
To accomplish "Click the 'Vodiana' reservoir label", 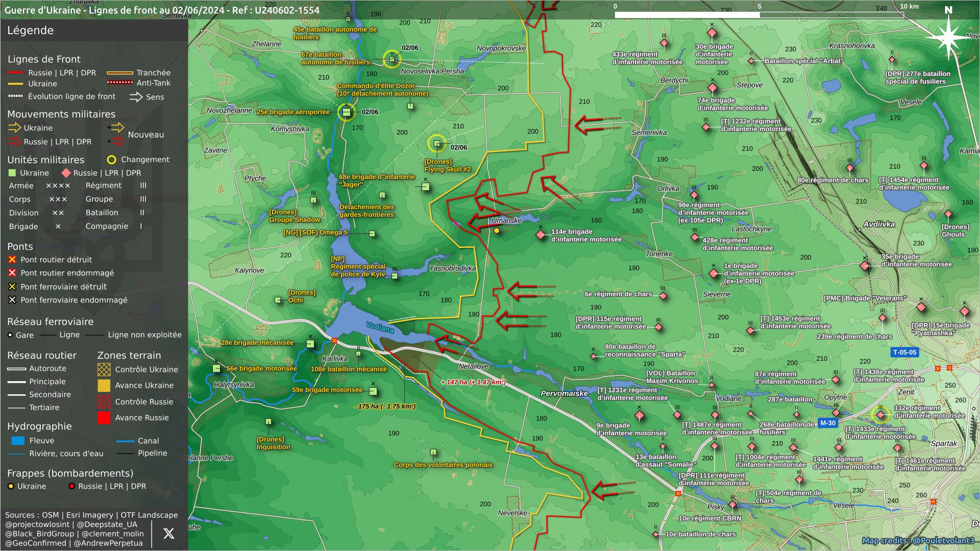I will click(380, 328).
